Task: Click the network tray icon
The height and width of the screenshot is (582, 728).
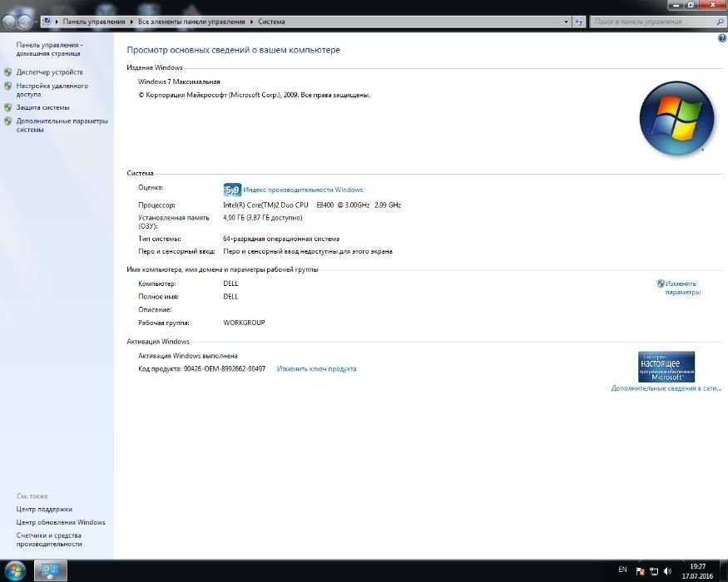Action: (654, 571)
